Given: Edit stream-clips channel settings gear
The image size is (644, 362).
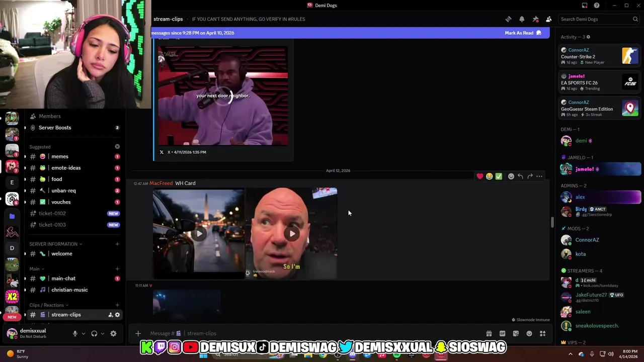Looking at the screenshot, I should [x=117, y=315].
